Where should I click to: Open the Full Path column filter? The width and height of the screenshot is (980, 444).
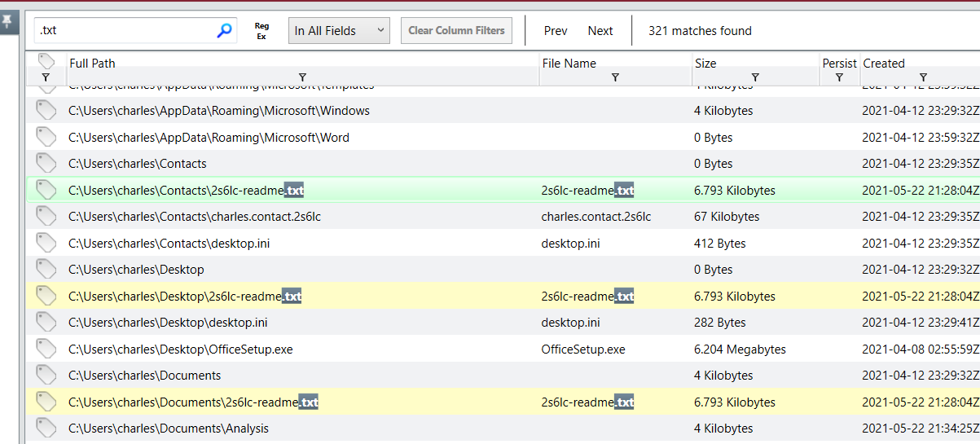coord(302,77)
